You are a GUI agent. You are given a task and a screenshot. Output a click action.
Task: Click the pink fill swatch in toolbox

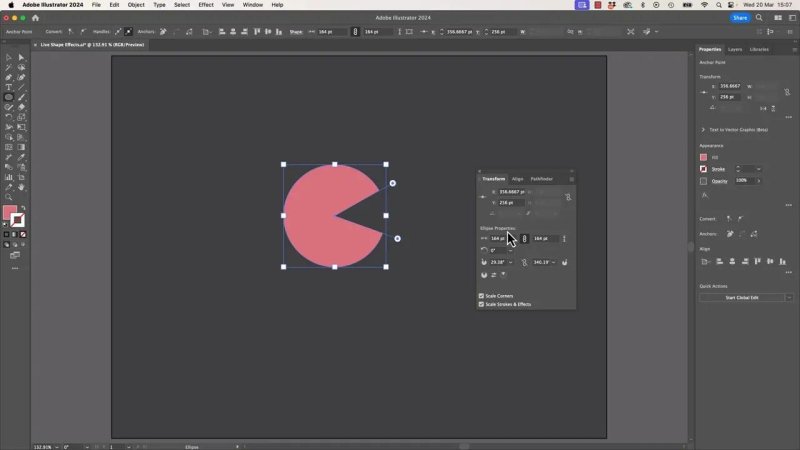pyautogui.click(x=10, y=212)
